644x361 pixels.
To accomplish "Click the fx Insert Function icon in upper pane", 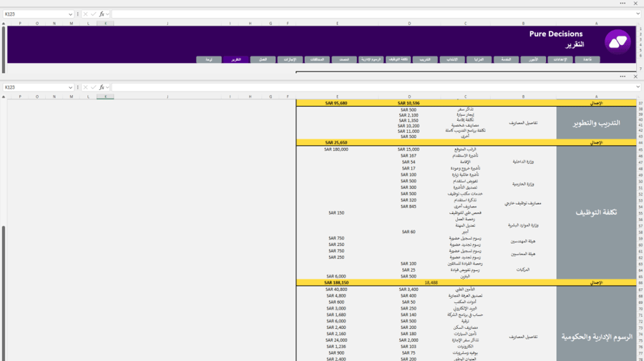I will point(102,14).
